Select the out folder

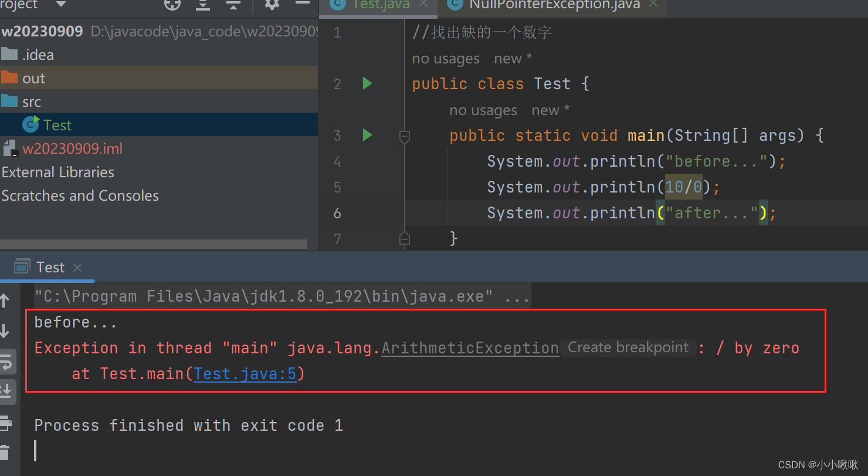[159, 78]
